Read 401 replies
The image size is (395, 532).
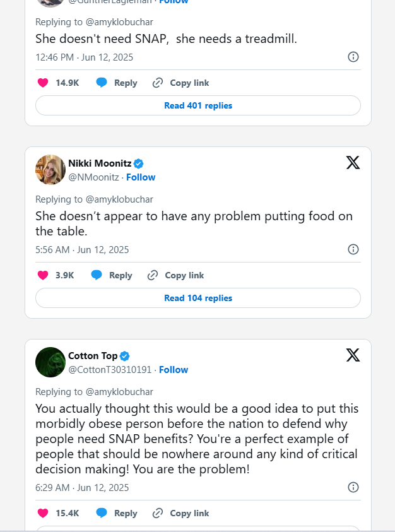198,105
